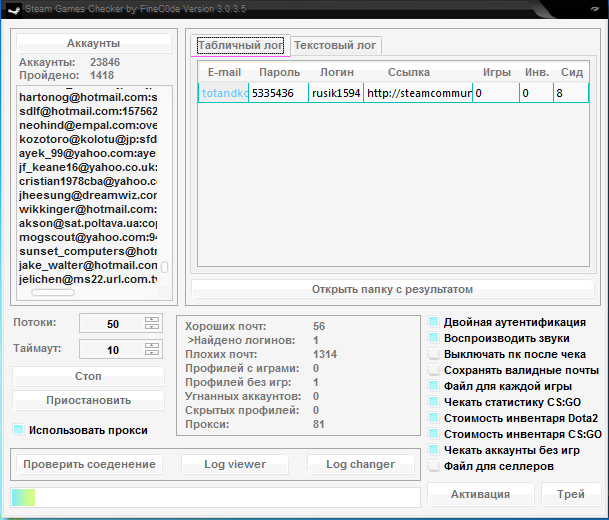Image resolution: width=609 pixels, height=520 pixels.
Task: Click the accounts list vertical scrollbar thumb
Action: click(165, 267)
